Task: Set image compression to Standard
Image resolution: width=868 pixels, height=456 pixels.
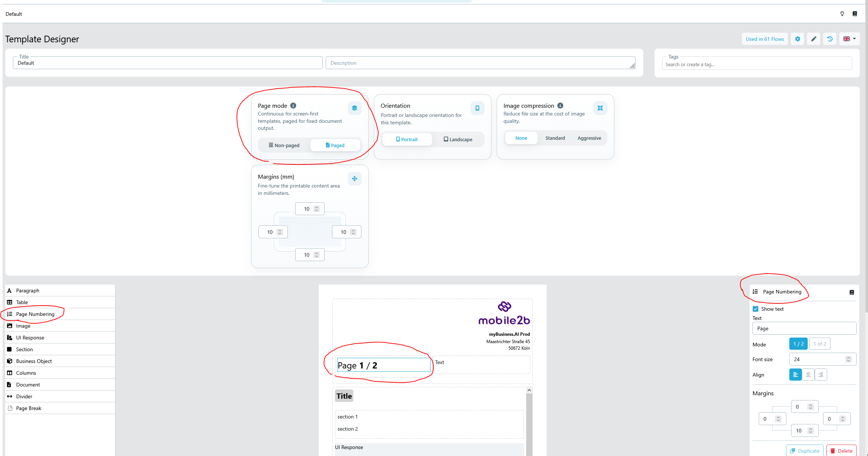Action: point(555,138)
